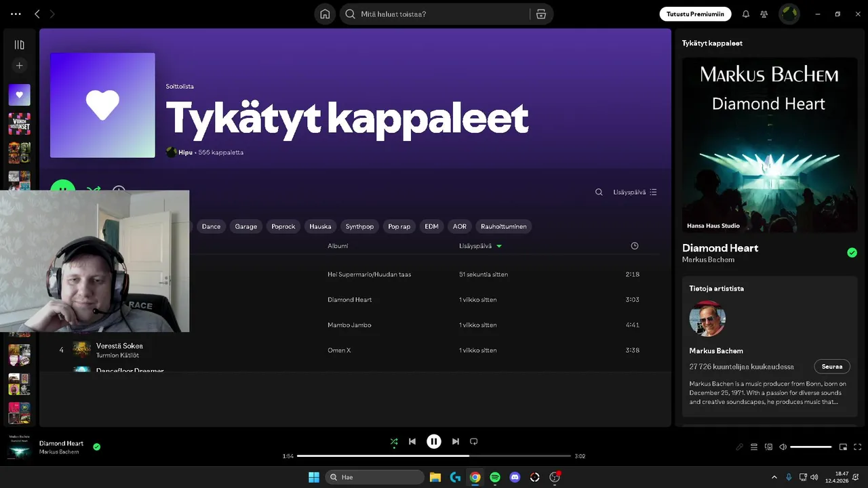Screen dimensions: 868x488
Task: Seek within the playback progress bar
Action: click(434, 456)
